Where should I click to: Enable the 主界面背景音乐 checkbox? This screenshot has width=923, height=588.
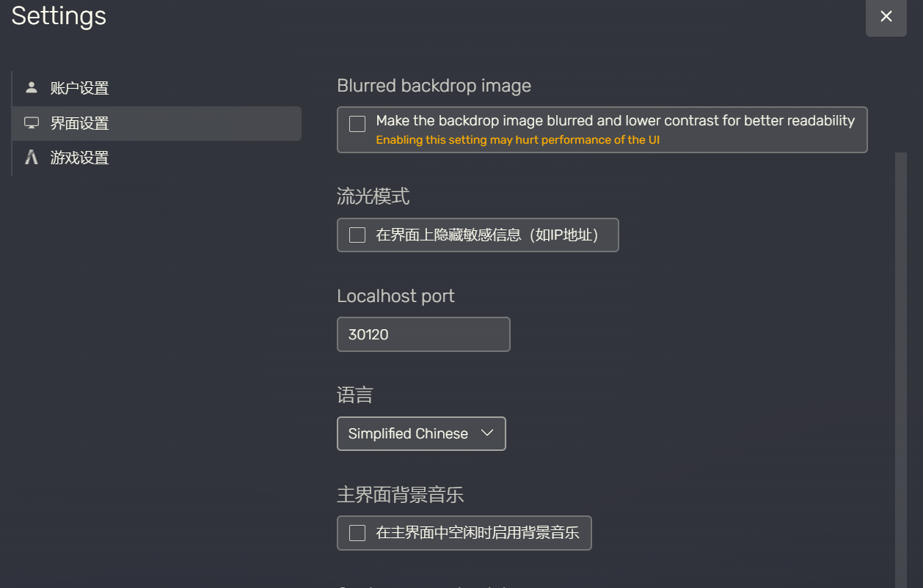tap(357, 533)
